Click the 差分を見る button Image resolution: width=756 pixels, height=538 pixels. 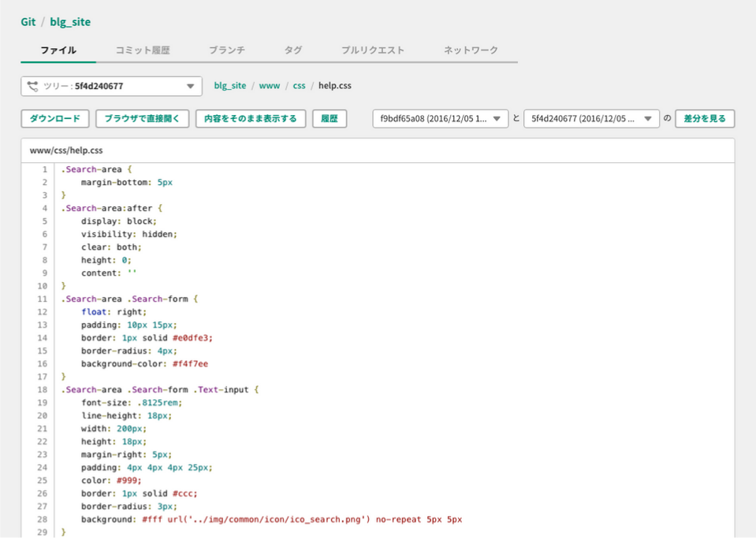[705, 118]
